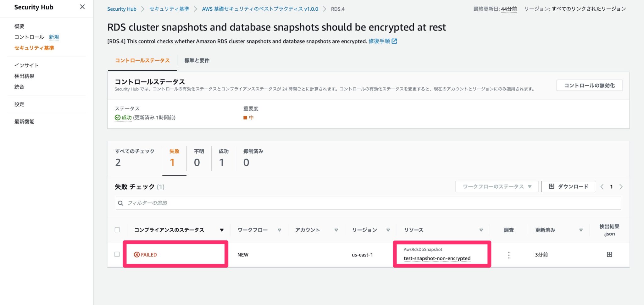Click the search magnifier icon in filter bar

pos(120,203)
